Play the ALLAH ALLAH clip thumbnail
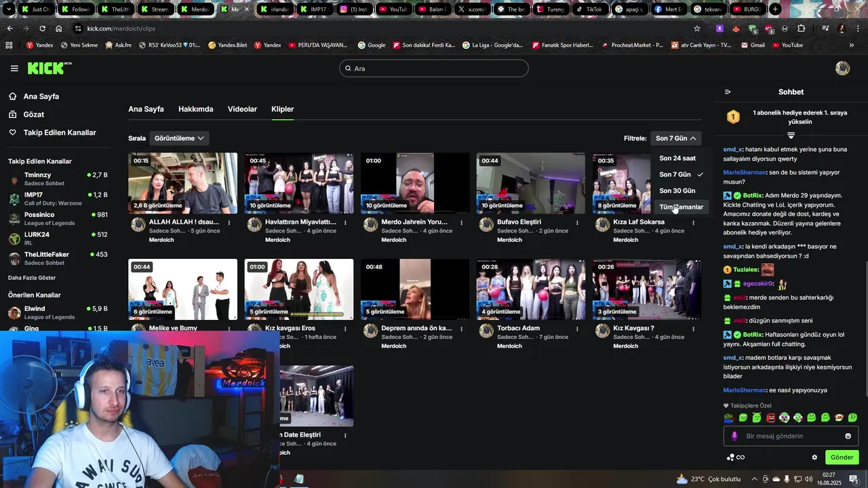868x488 pixels. pos(183,183)
